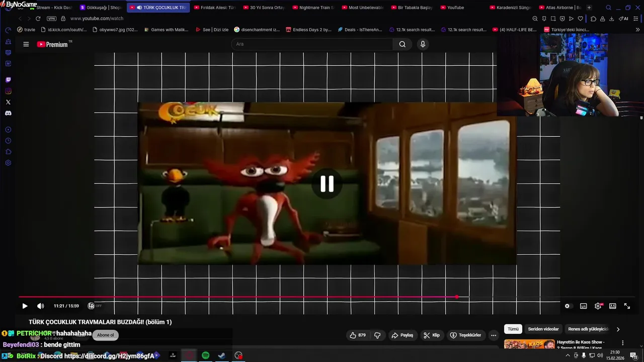Select the Tümü filter chip
This screenshot has width=644, height=362.
513,329
